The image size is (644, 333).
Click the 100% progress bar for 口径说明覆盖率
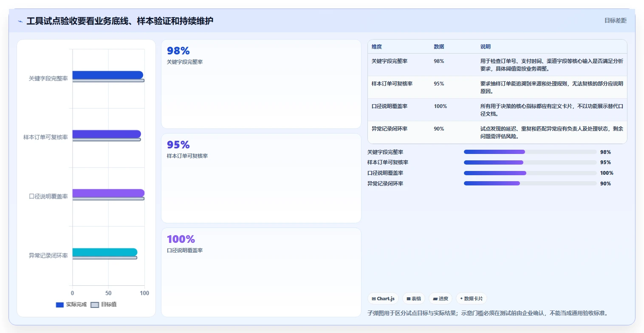coord(530,173)
